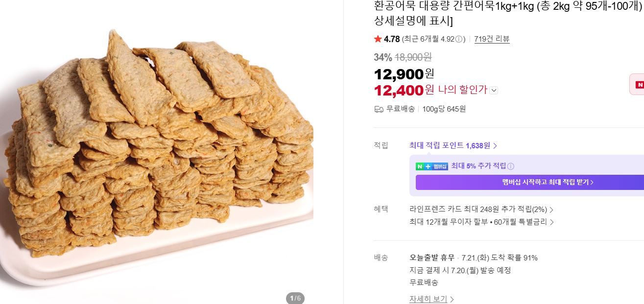The height and width of the screenshot is (304, 644).
Task: Click info icon next to 최대 5% 추가 적립
Action: (x=511, y=166)
